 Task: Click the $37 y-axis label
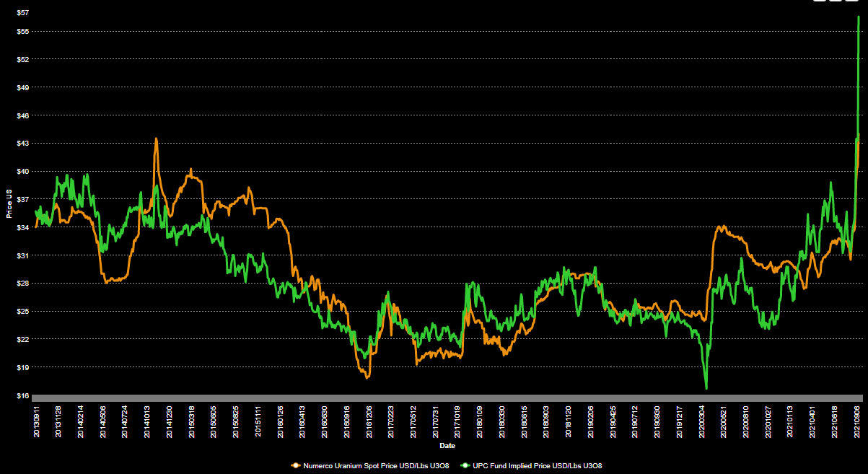click(22, 199)
